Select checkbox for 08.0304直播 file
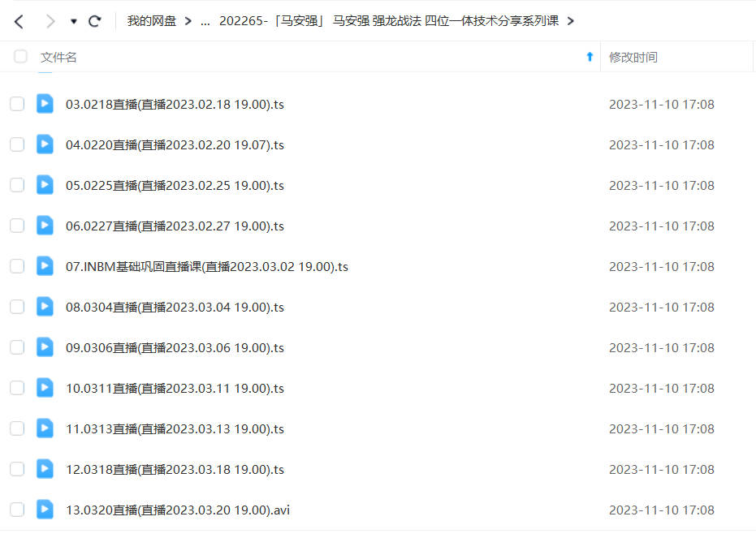 click(x=17, y=307)
